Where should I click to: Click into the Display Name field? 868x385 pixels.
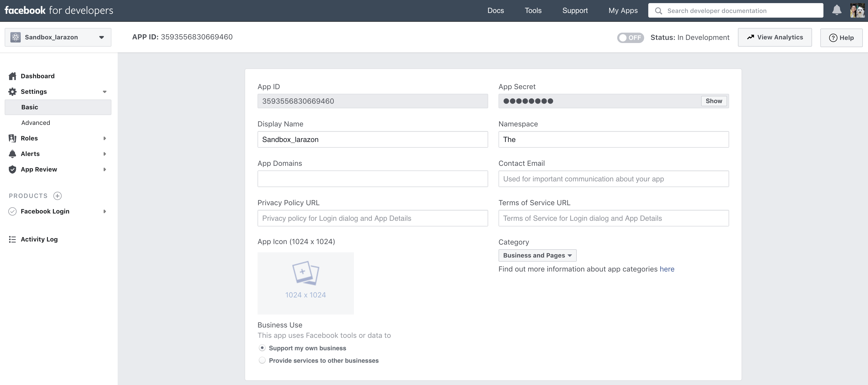(x=373, y=139)
